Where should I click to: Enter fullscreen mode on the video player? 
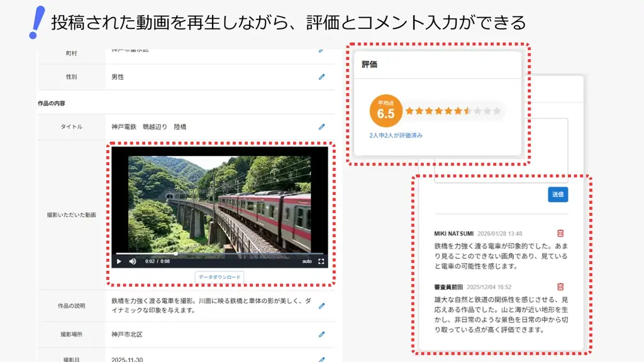click(x=321, y=261)
